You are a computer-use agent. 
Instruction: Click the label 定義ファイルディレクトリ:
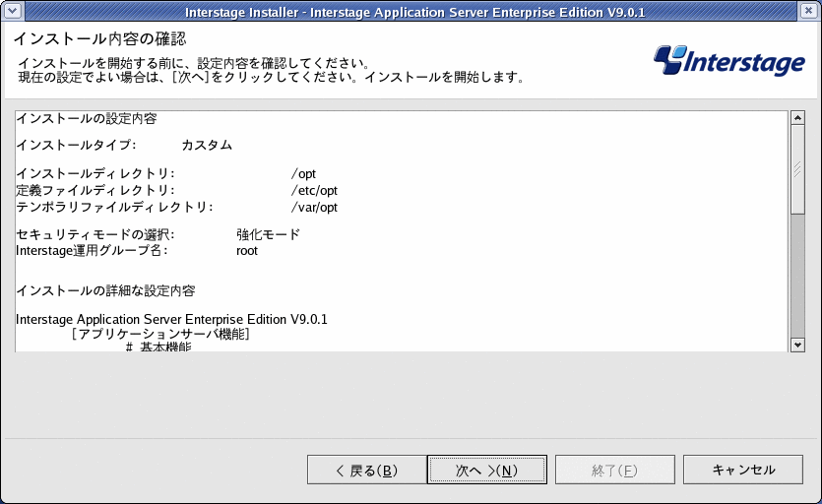[95, 190]
